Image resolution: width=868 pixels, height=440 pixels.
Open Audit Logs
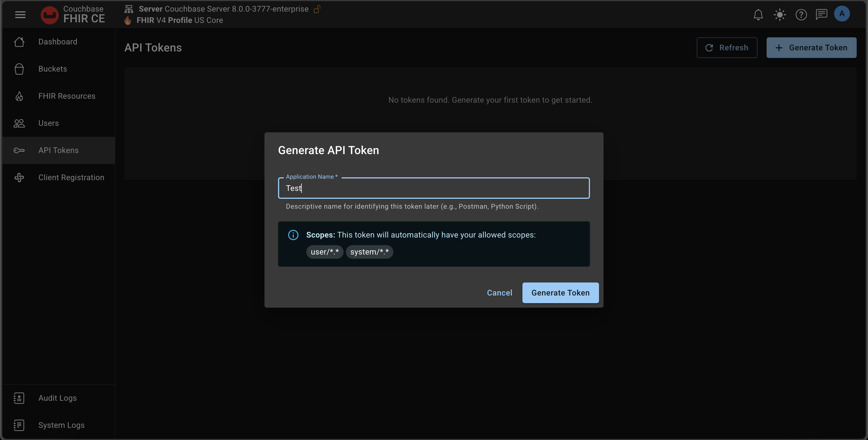tap(58, 398)
